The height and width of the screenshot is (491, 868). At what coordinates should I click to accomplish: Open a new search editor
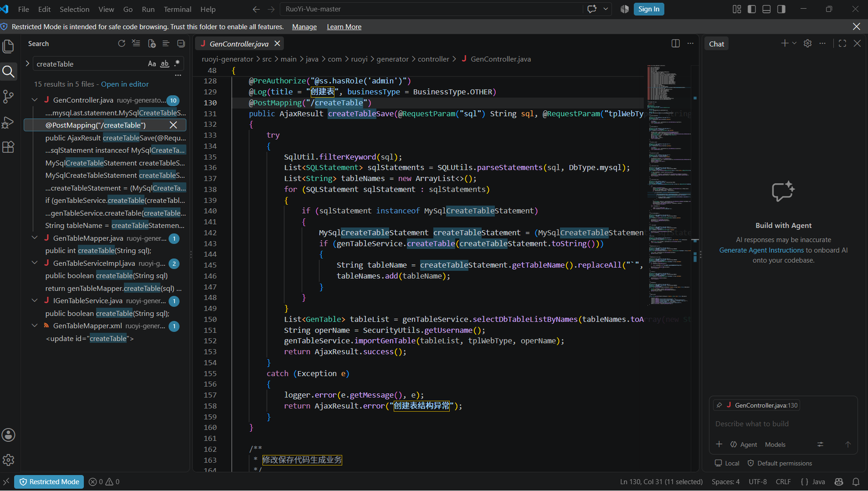tap(151, 43)
